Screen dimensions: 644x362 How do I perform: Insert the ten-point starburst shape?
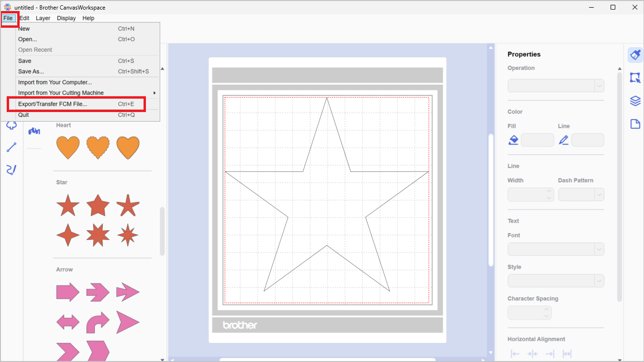click(x=128, y=235)
